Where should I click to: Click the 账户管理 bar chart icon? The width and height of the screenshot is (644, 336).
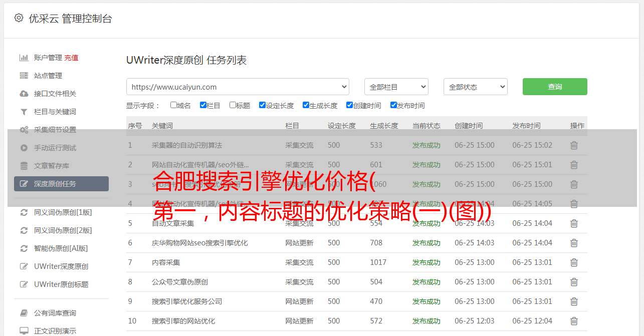24,58
